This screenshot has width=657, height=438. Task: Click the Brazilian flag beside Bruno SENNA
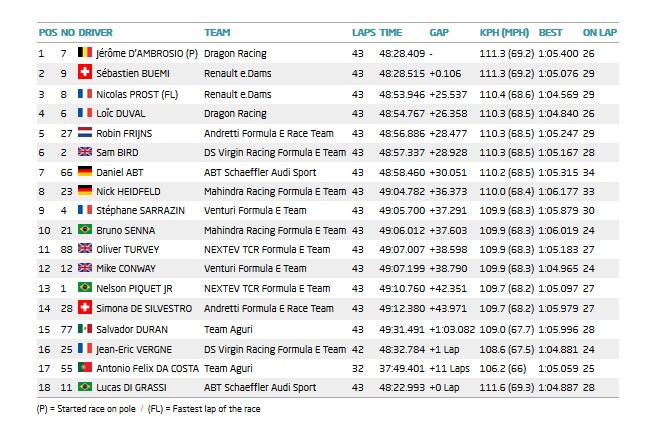(x=85, y=229)
